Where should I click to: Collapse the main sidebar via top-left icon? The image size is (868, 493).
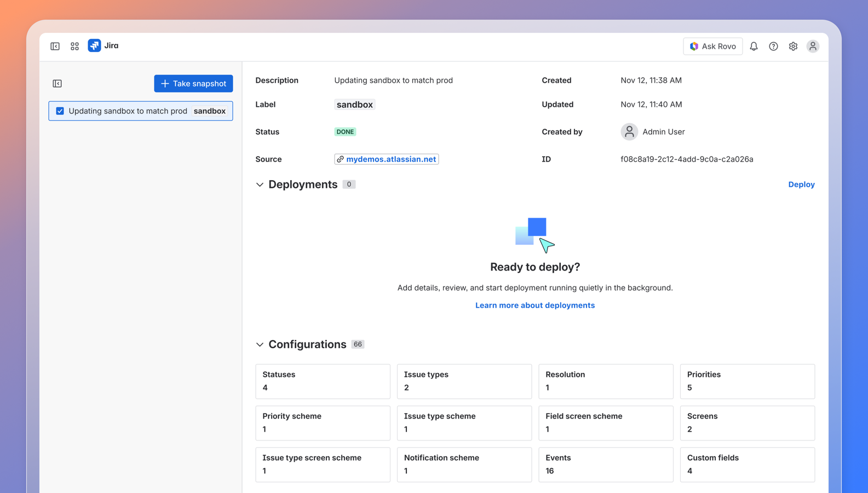[x=55, y=46]
